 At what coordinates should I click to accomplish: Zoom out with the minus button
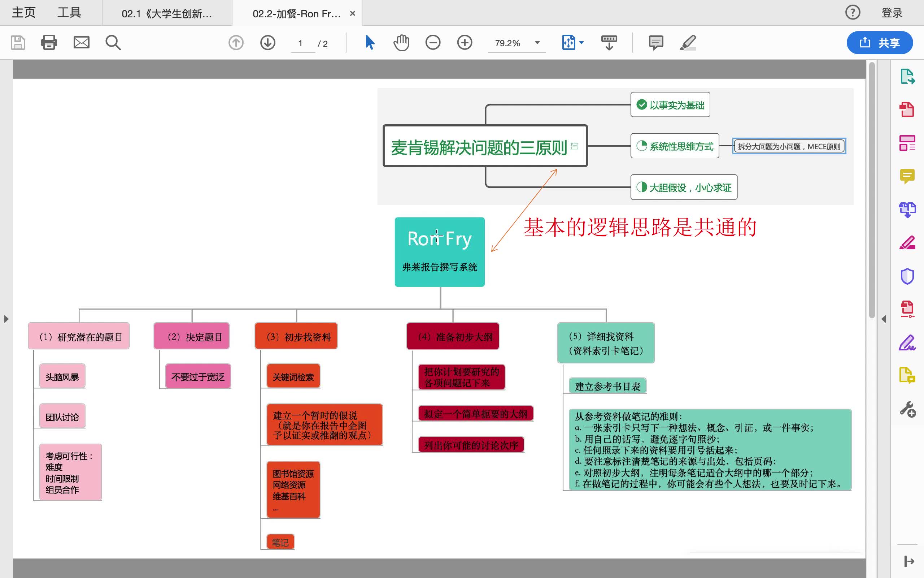pyautogui.click(x=433, y=42)
